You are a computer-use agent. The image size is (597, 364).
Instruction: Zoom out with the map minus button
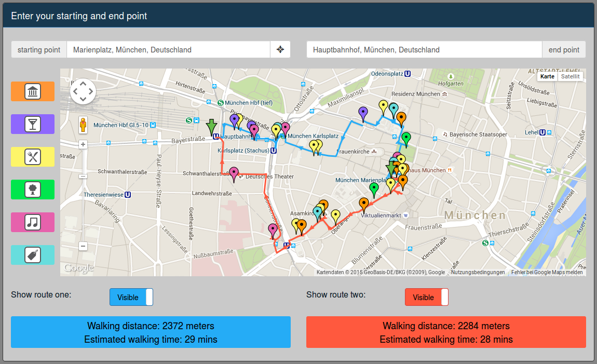pyautogui.click(x=83, y=246)
